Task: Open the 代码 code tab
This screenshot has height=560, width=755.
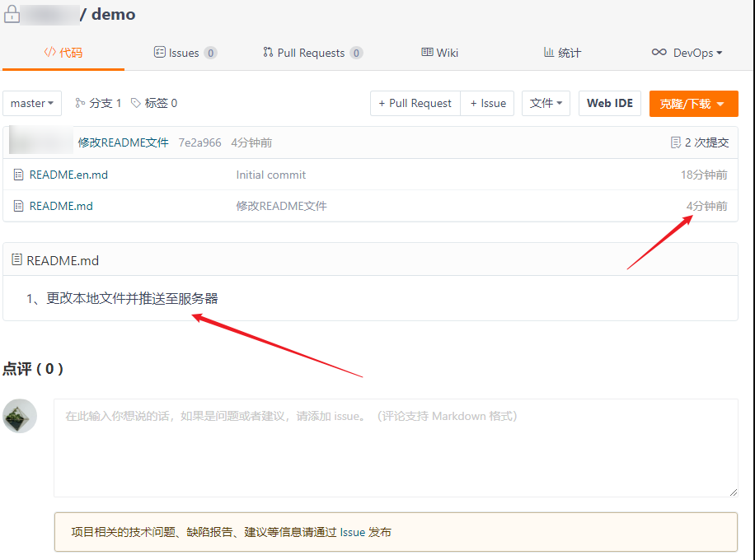Action: tap(63, 53)
